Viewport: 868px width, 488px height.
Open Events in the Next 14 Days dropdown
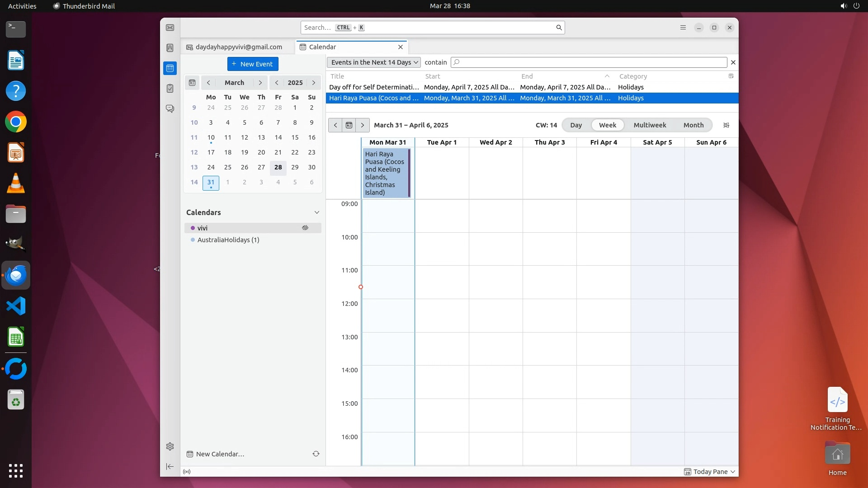[374, 62]
